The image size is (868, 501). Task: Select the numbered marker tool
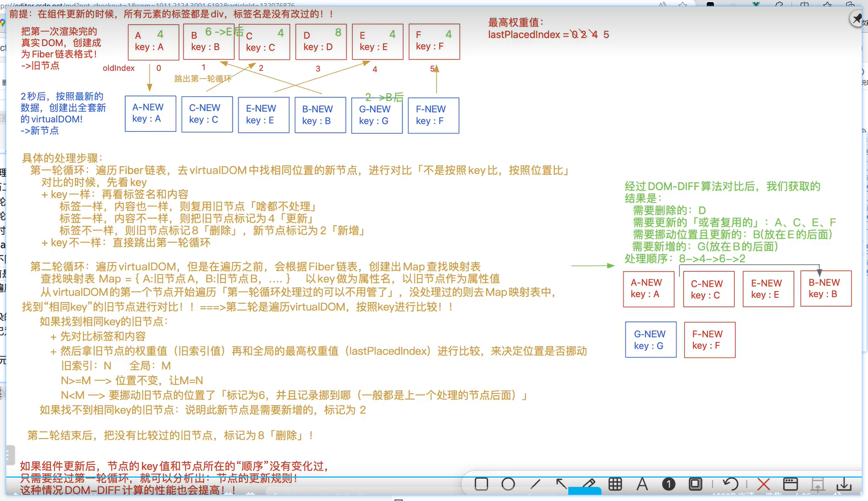[x=669, y=484]
